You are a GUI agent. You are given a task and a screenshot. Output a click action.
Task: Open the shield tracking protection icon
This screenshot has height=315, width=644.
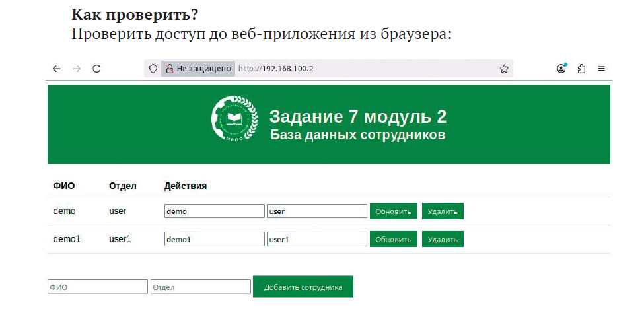pos(153,69)
